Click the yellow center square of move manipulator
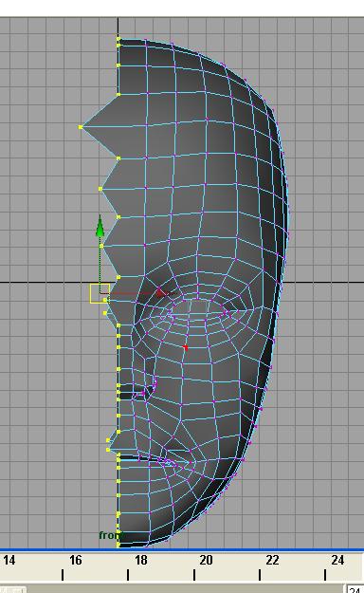This screenshot has height=593, width=364. (100, 293)
